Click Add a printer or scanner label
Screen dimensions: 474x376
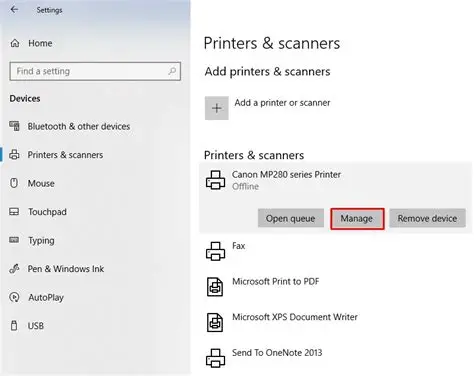(282, 103)
